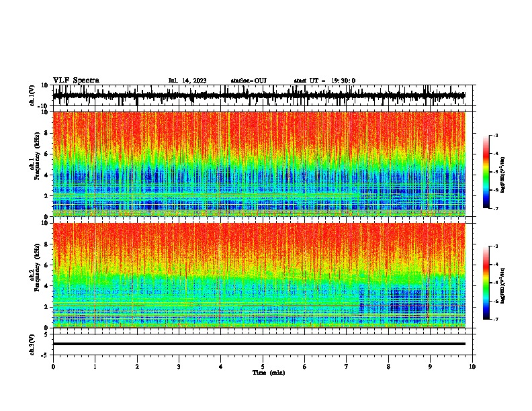Click the "ch.3(V)" axis label
532x411 pixels.
pyautogui.click(x=32, y=345)
